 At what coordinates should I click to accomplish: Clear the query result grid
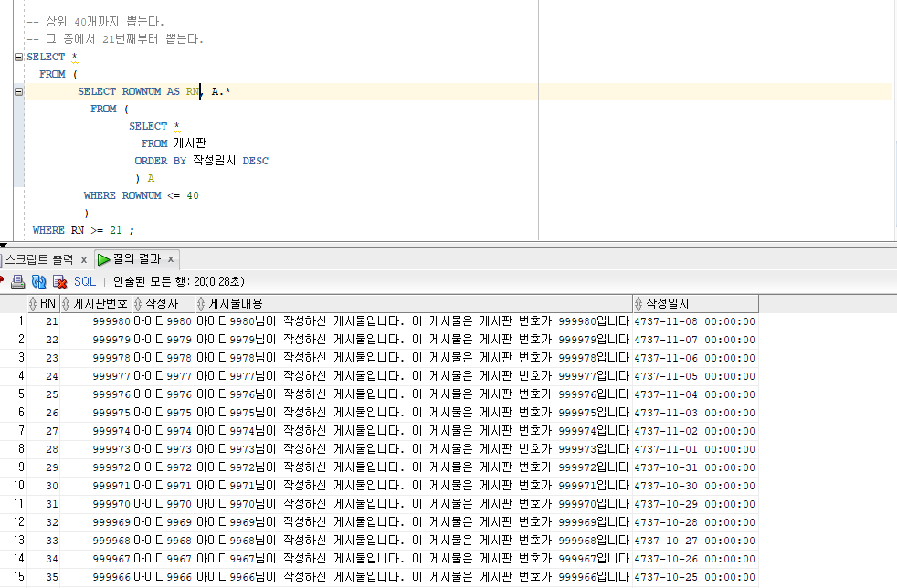57,281
